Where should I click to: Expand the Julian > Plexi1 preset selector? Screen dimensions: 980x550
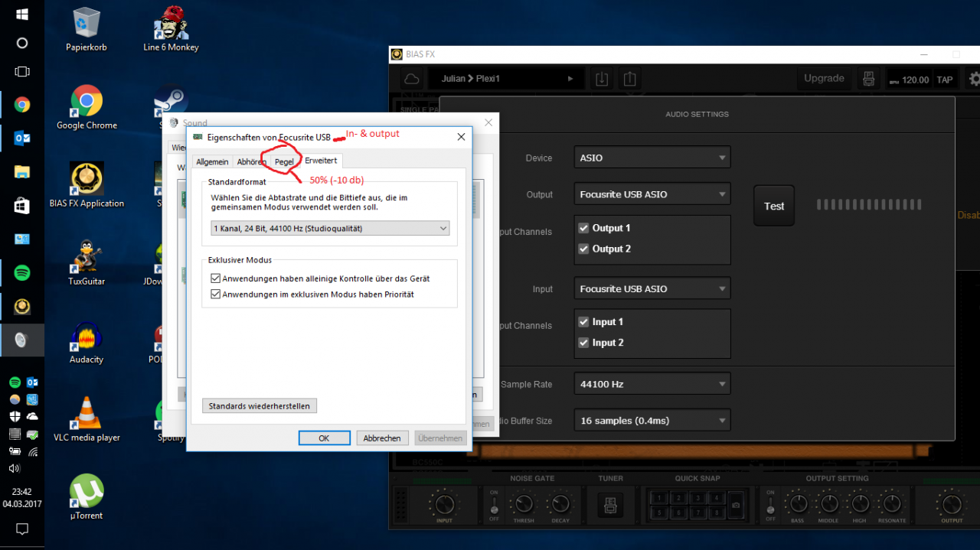pyautogui.click(x=508, y=78)
